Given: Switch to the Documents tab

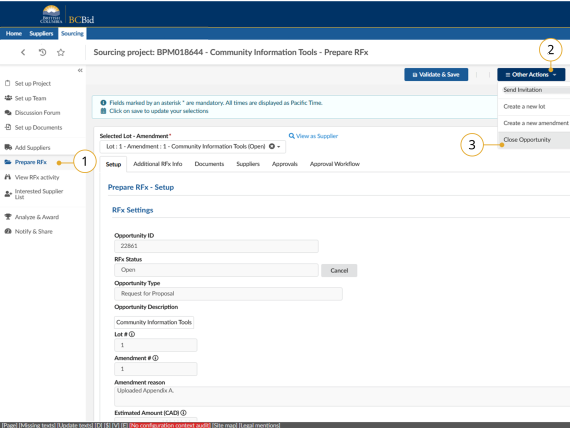Looking at the screenshot, I should (209, 164).
